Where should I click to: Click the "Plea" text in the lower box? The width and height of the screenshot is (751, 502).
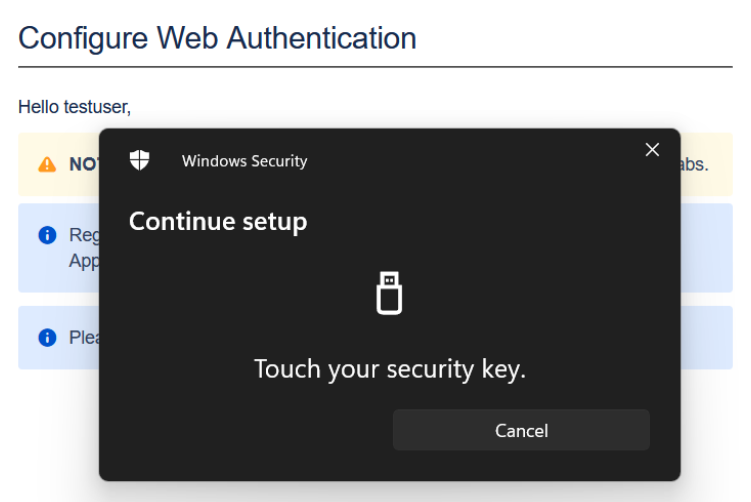[x=83, y=338]
